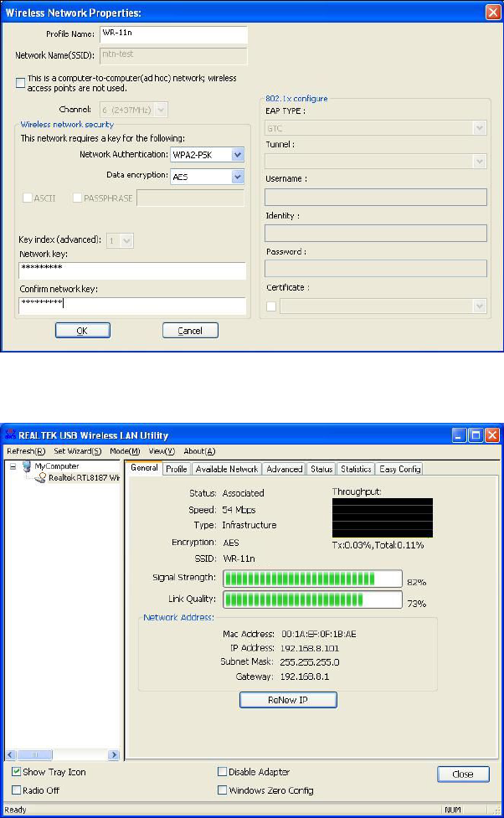Toggle the PASSPHRASE checkbox
504x818 pixels.
tap(77, 198)
